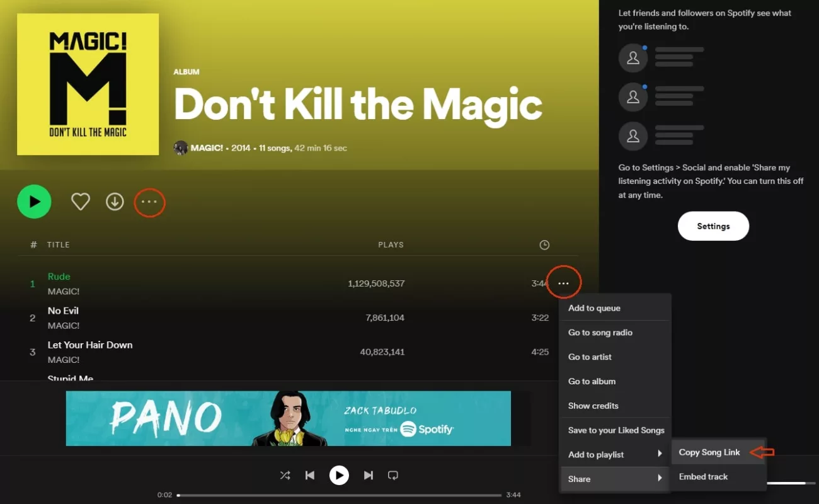Choose Show credits menu entry
The image size is (819, 504).
click(615, 406)
